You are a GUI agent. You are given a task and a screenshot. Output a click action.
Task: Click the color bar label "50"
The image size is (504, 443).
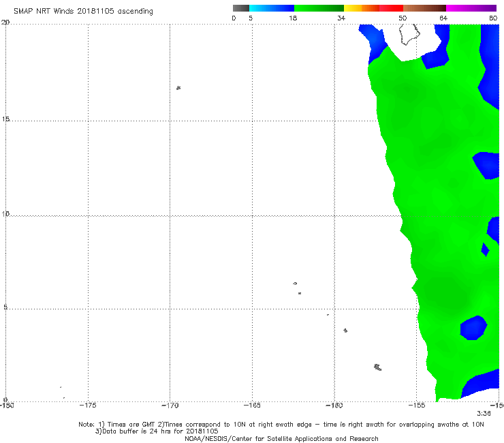[403, 18]
